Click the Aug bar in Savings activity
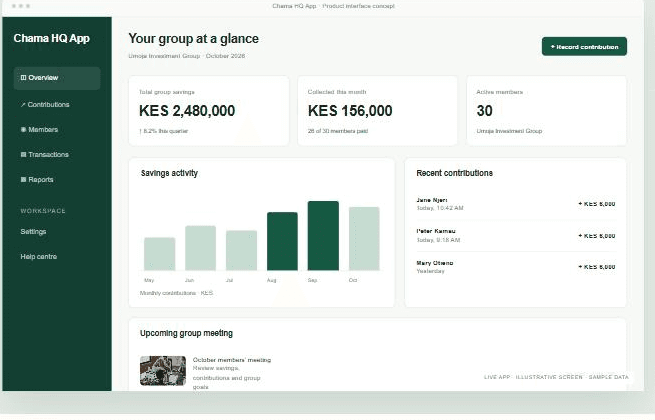655x420 pixels. [x=282, y=242]
